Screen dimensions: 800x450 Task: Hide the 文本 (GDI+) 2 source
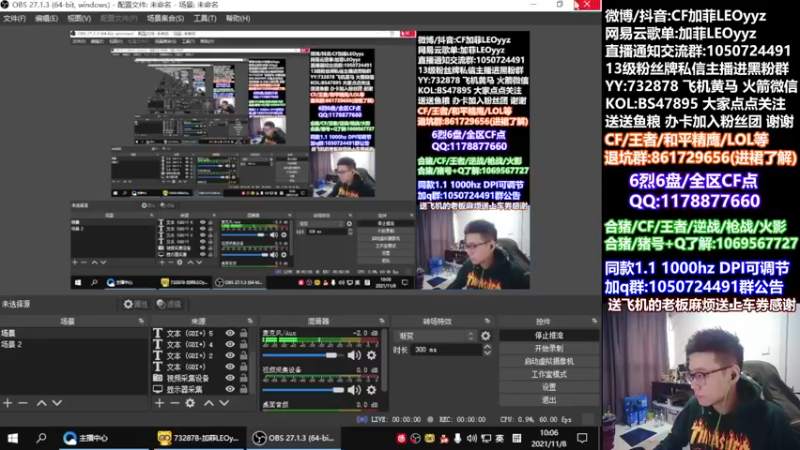coord(230,356)
